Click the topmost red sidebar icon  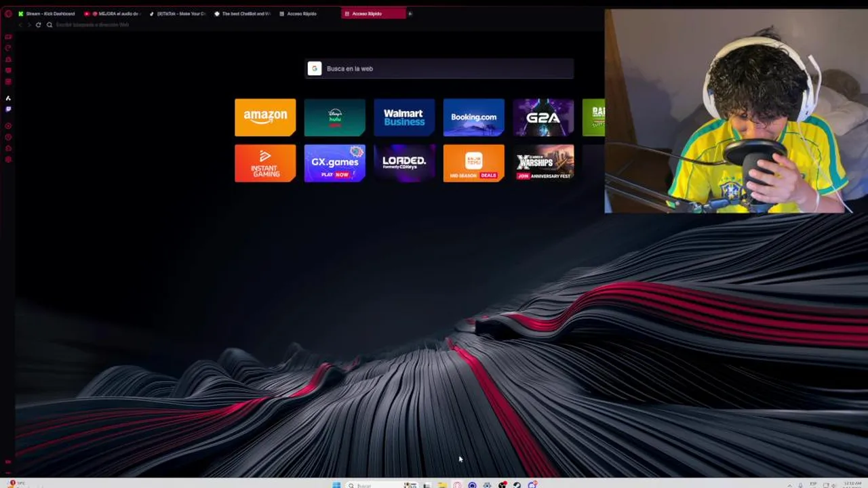[8, 37]
